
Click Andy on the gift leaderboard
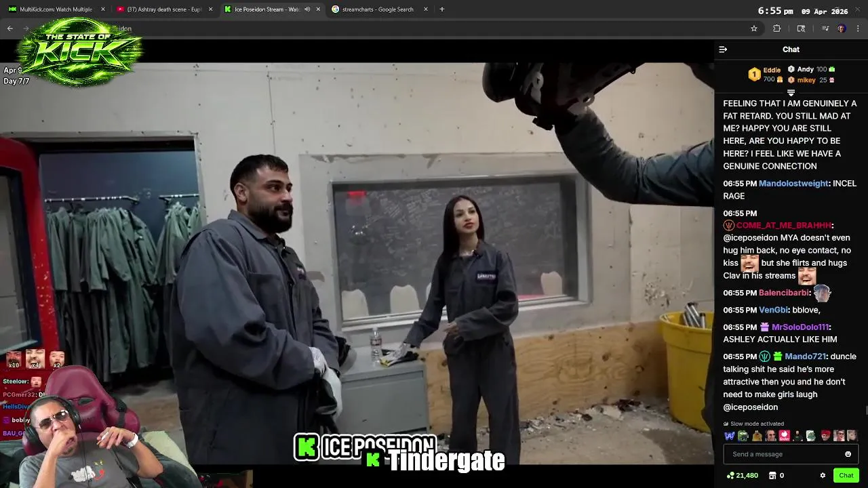[x=805, y=69]
